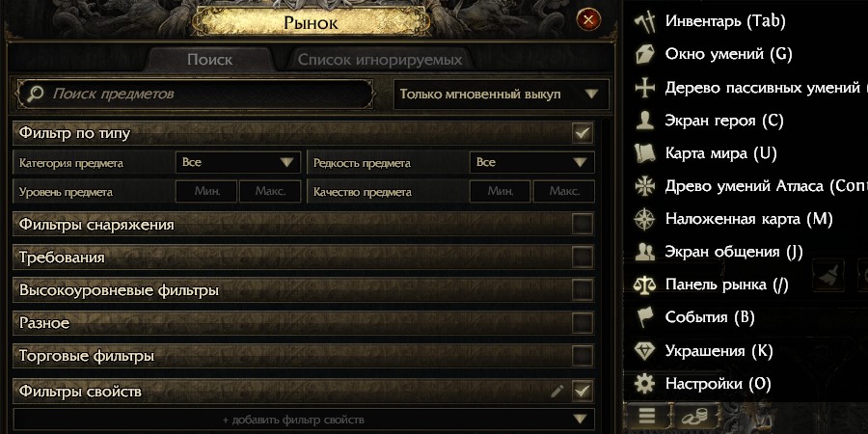The height and width of the screenshot is (434, 868).
Task: Switch to the Список игнорируемых tab
Action: click(379, 60)
